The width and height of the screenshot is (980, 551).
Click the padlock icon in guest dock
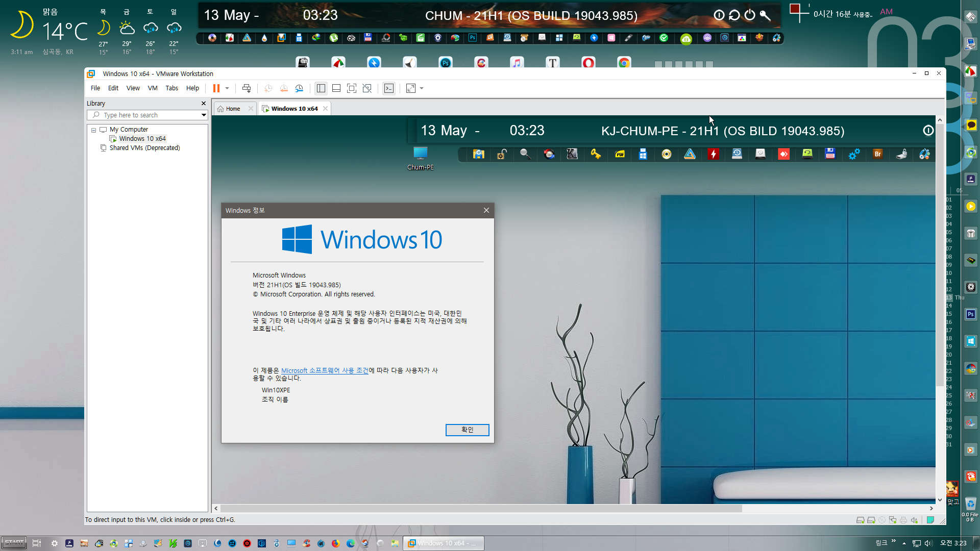[x=502, y=154]
